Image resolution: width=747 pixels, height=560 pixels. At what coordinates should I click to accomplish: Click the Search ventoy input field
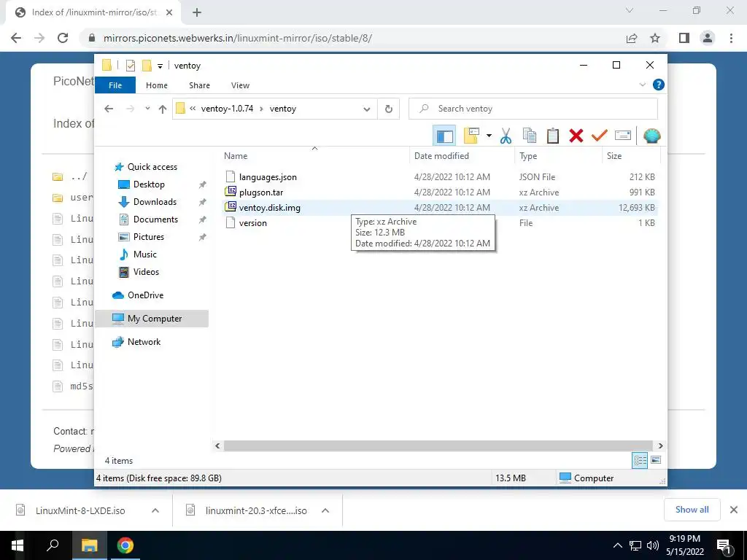point(533,109)
